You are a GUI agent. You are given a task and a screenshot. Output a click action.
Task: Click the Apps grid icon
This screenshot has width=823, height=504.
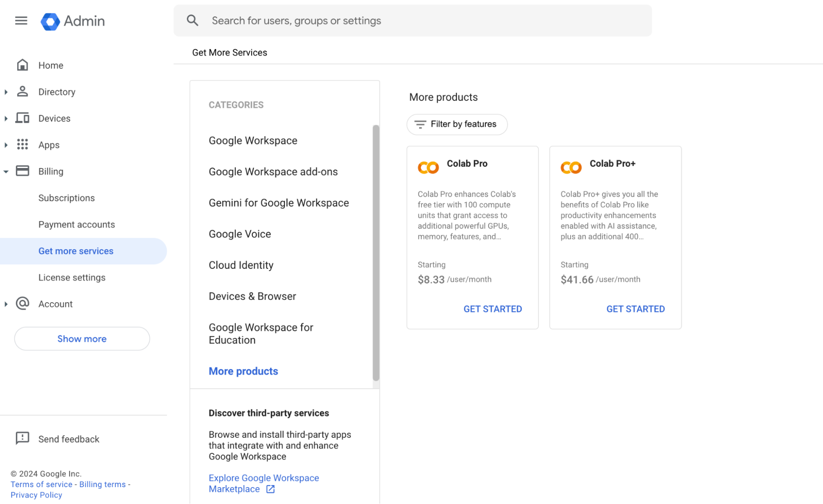(22, 145)
